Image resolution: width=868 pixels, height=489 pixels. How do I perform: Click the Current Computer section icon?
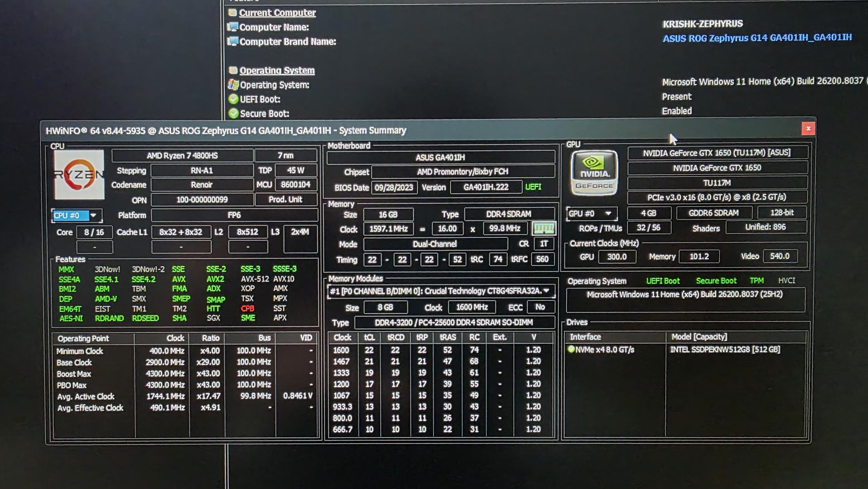(233, 13)
